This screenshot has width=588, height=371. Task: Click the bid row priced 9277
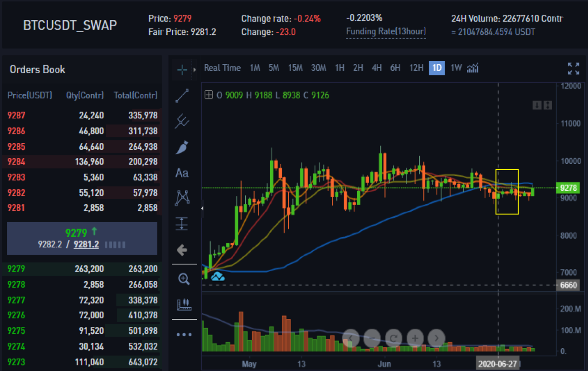[82, 300]
